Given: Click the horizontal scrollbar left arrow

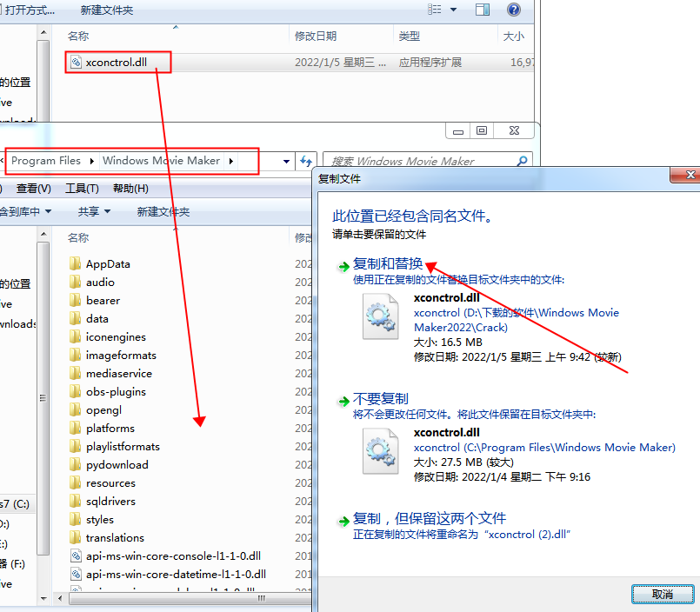Looking at the screenshot, I should tap(60, 598).
